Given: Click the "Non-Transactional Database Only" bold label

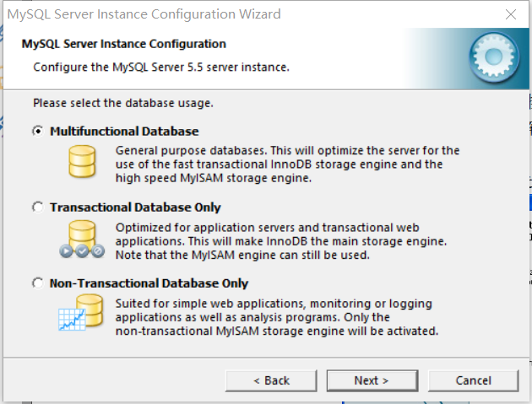Looking at the screenshot, I should click(149, 283).
